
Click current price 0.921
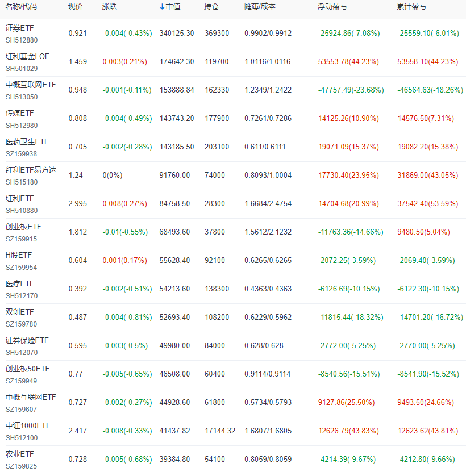coord(78,33)
